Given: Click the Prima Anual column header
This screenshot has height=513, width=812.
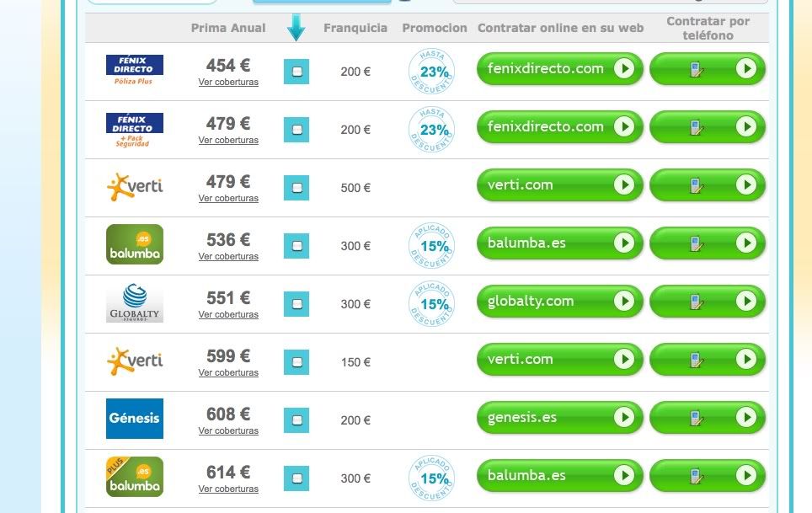Looking at the screenshot, I should (228, 28).
